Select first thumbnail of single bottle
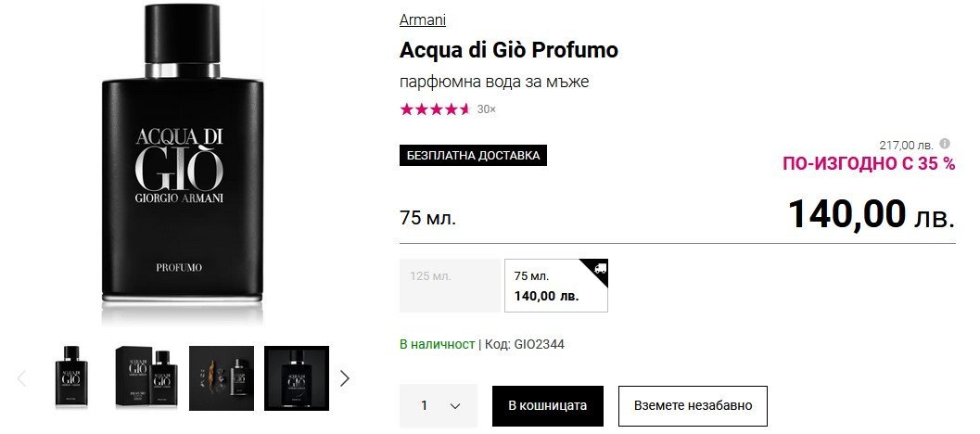 (70, 377)
